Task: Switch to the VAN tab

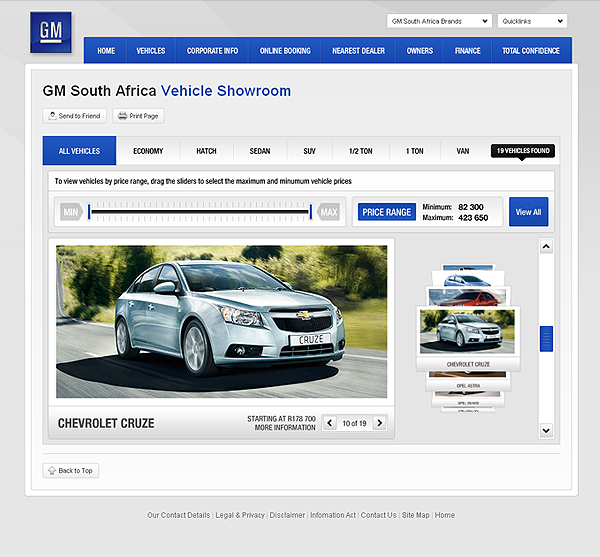Action: (463, 151)
